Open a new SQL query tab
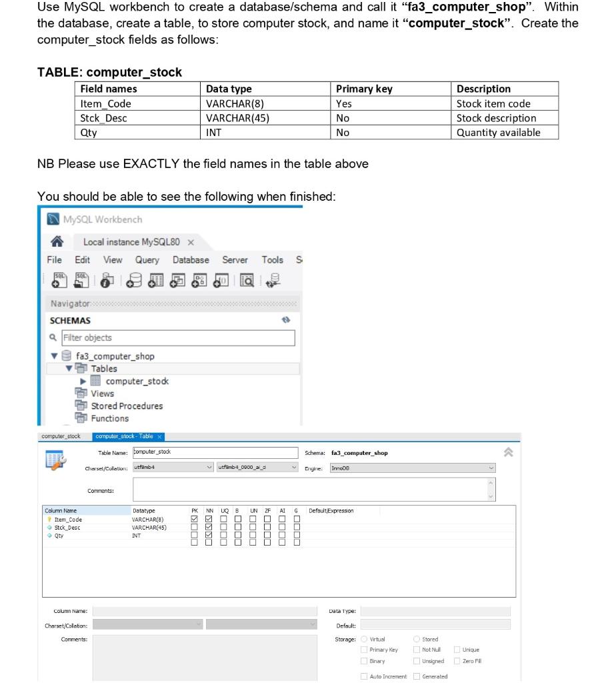Viewport: 616px width, 683px height. pyautogui.click(x=57, y=280)
